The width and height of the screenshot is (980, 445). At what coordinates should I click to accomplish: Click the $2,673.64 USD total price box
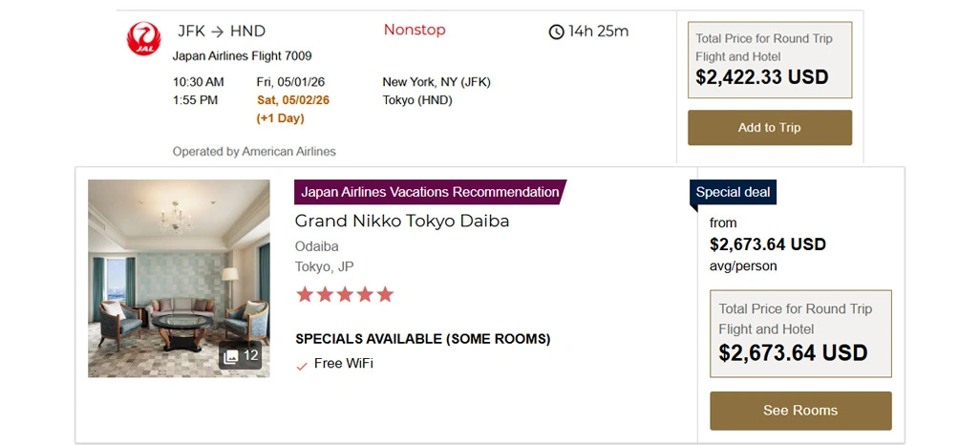[x=799, y=333]
